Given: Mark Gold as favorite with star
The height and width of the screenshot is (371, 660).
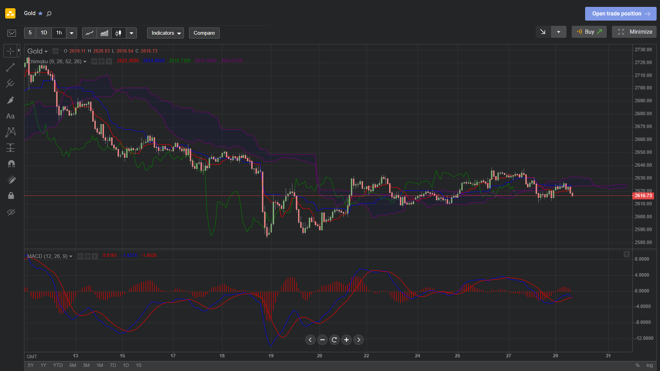Looking at the screenshot, I should 40,13.
